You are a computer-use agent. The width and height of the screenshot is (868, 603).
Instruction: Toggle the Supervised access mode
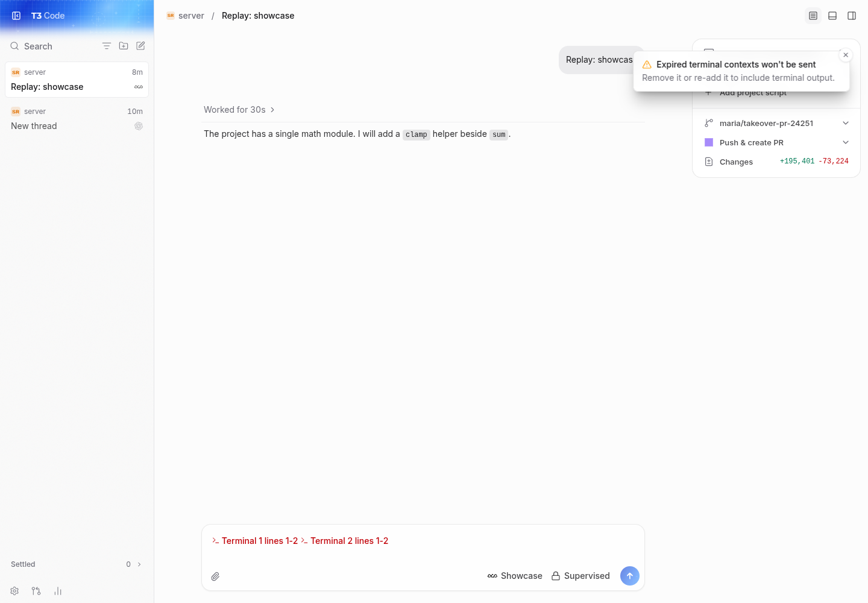(580, 576)
